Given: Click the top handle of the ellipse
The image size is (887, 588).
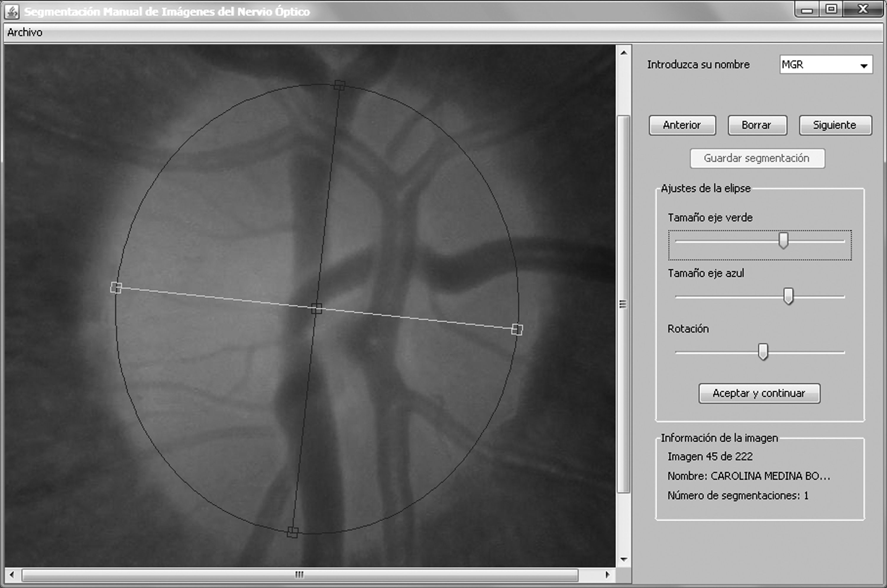Looking at the screenshot, I should coord(339,85).
